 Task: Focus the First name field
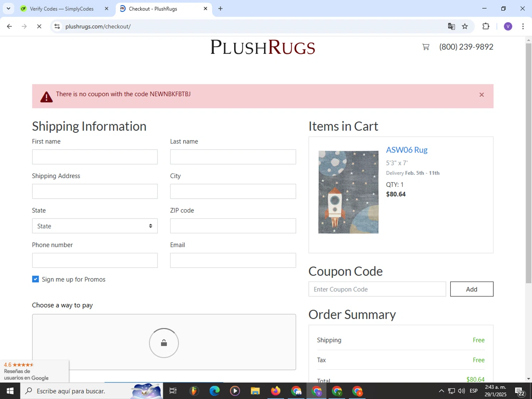click(95, 157)
